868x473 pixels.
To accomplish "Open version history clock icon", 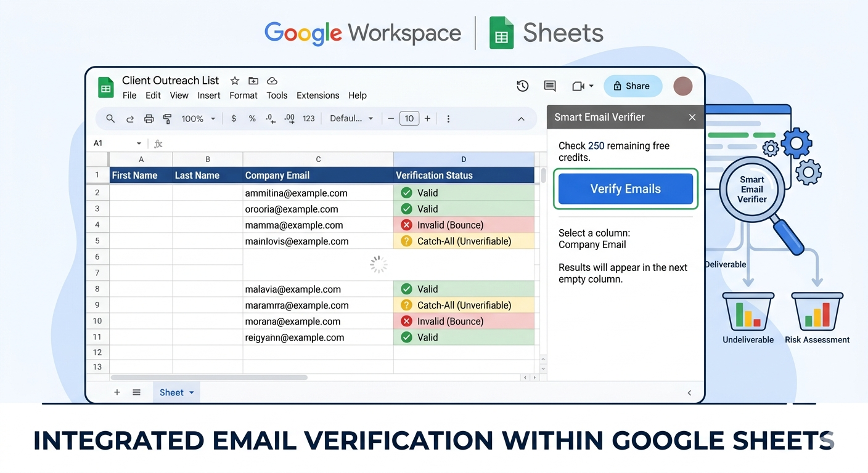I will point(522,86).
